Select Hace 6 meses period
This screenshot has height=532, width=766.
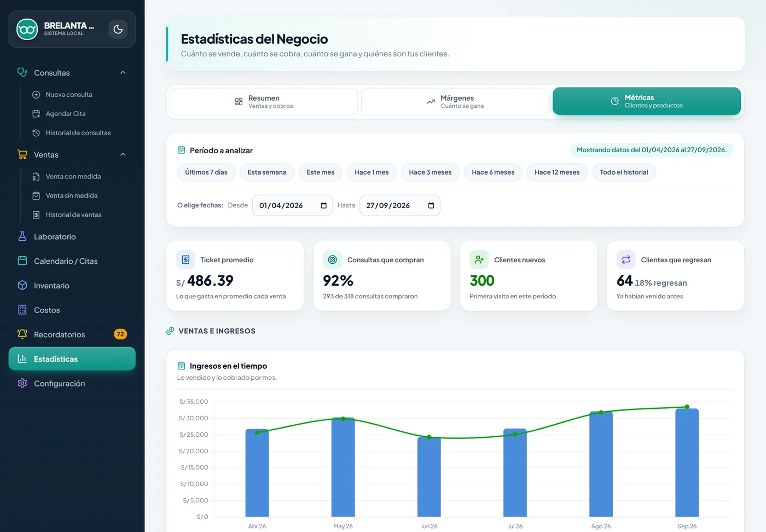pos(493,172)
